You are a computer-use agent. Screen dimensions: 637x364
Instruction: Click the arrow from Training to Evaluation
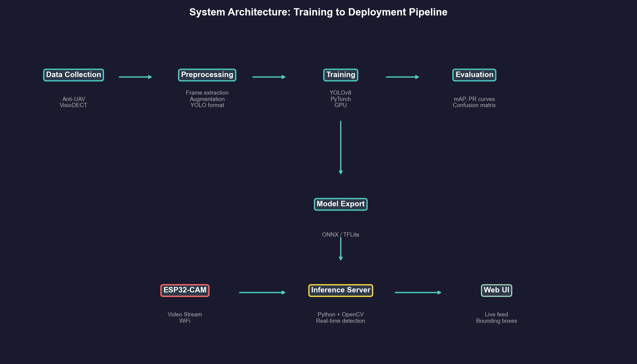403,77
